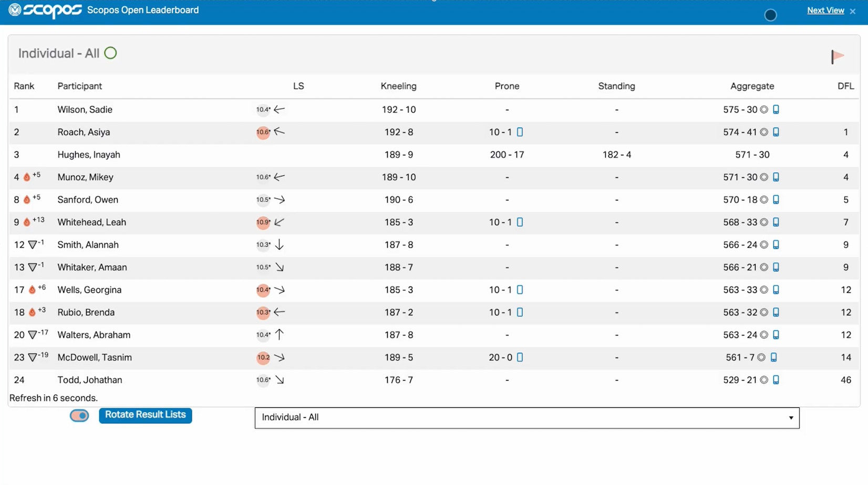The height and width of the screenshot is (485, 868).
Task: Click Hughes's Prone score 200 - 17
Action: point(507,155)
